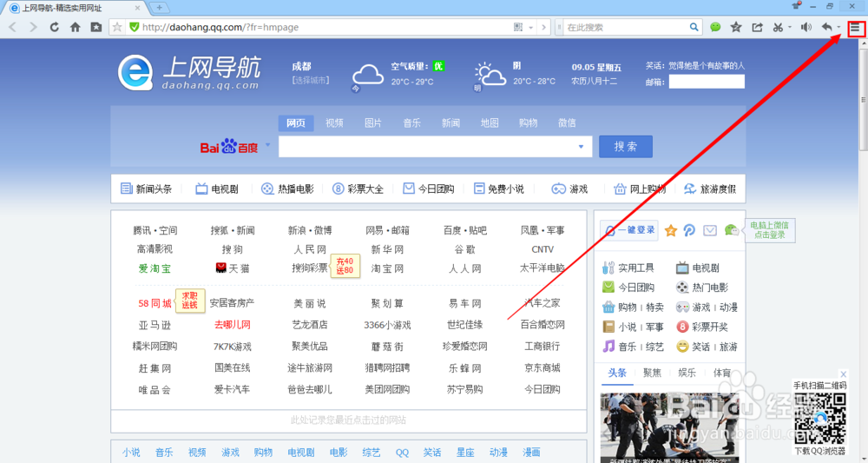Open the browser main menu icon

click(x=856, y=29)
